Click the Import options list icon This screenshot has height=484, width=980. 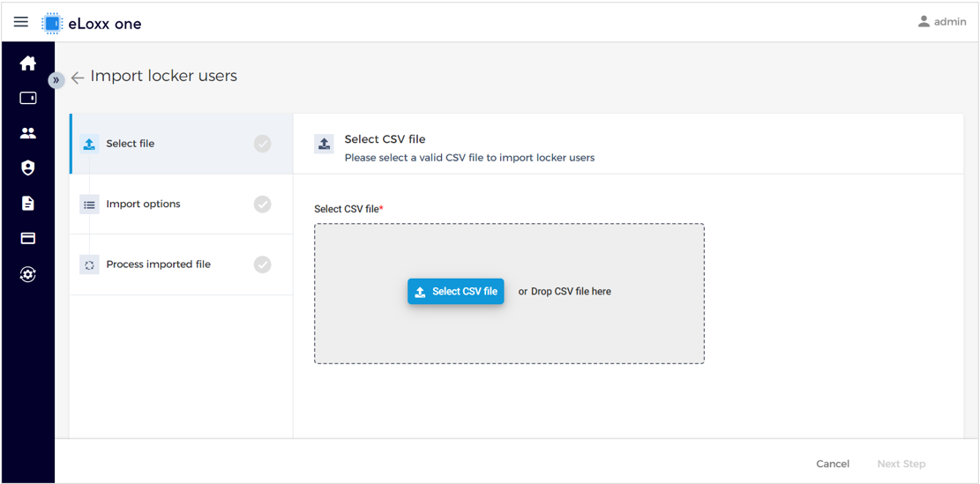[89, 205]
